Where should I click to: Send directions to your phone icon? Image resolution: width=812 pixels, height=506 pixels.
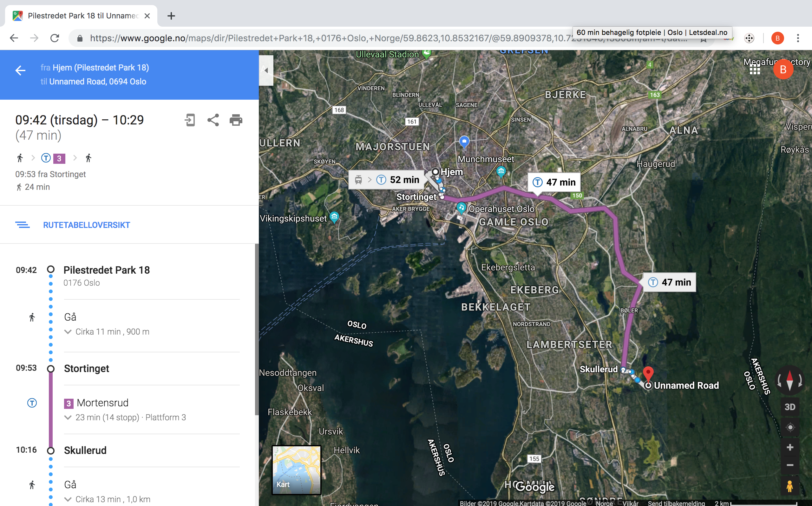190,120
